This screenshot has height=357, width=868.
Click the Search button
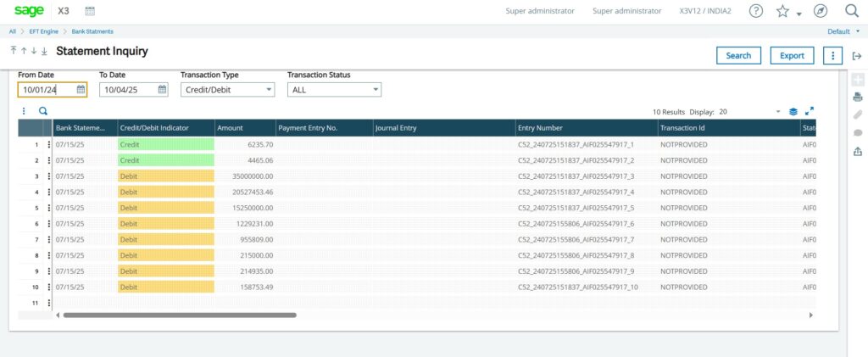pyautogui.click(x=738, y=56)
